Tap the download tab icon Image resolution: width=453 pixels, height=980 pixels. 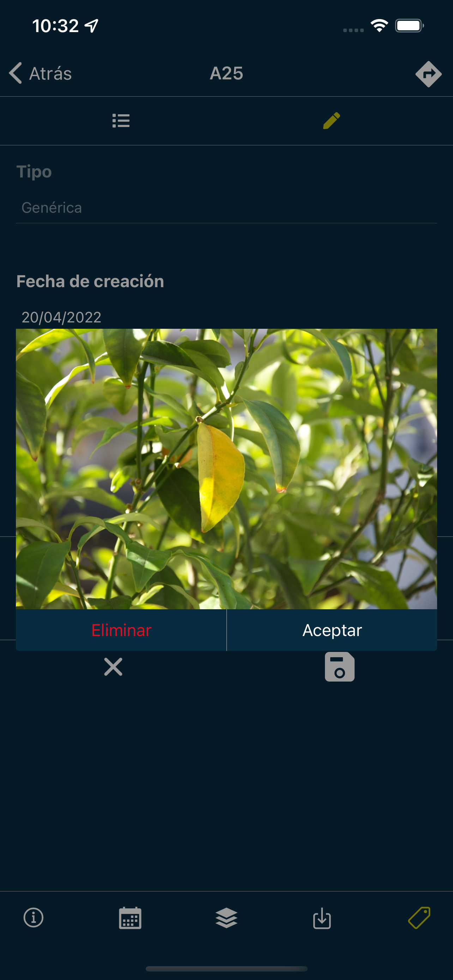coord(322,918)
